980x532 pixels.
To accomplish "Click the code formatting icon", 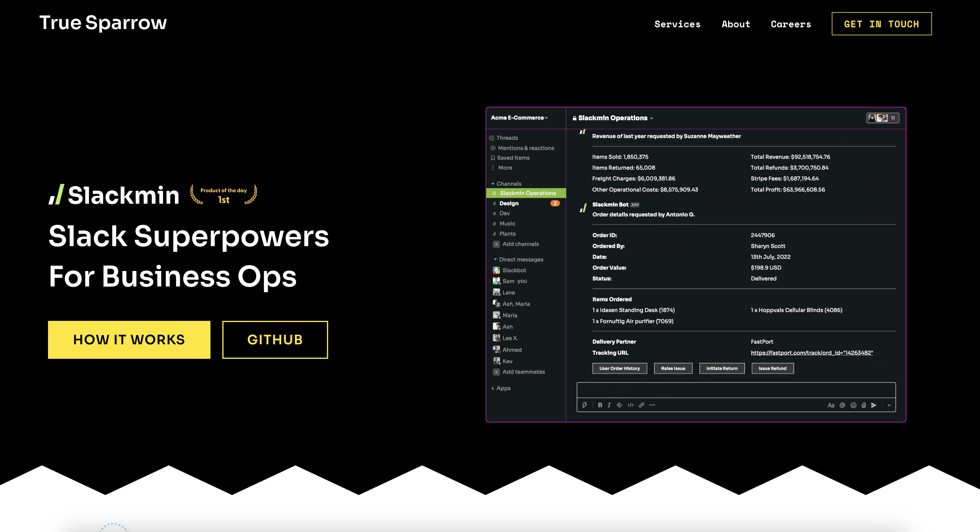I will click(631, 405).
